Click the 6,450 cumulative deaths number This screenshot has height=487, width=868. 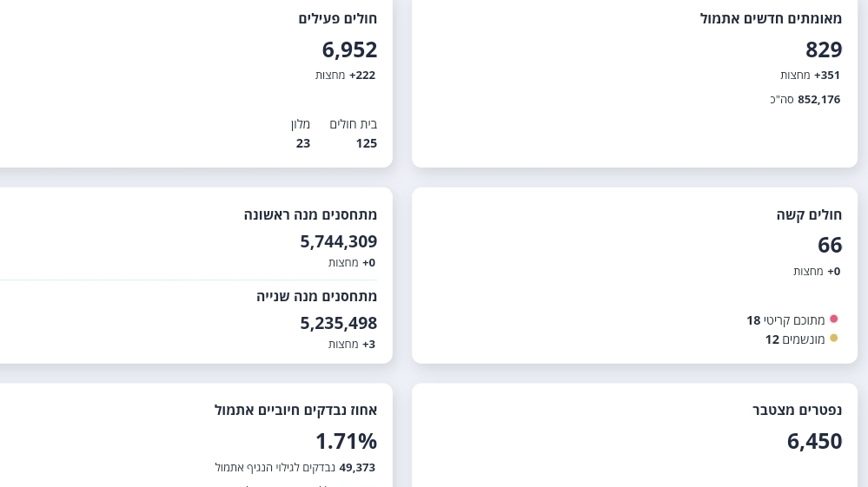[x=814, y=441]
